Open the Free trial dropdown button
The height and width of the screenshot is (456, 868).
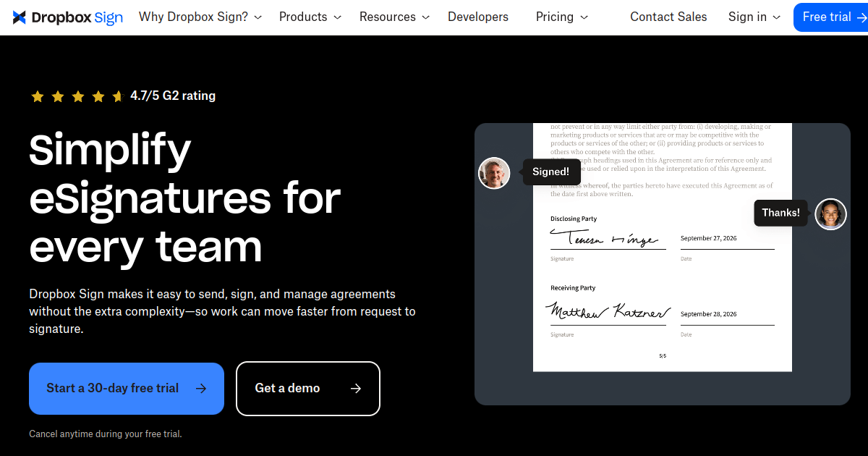click(x=830, y=17)
